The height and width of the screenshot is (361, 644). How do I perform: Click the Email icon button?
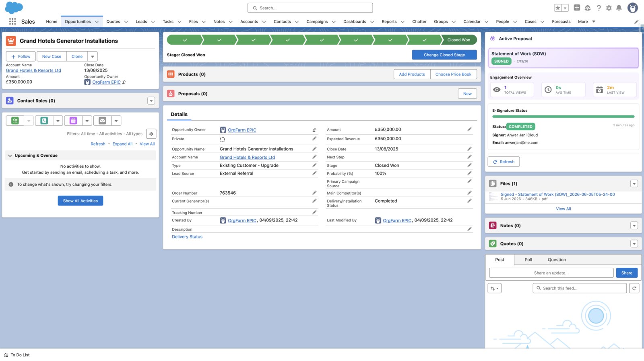coord(103,121)
